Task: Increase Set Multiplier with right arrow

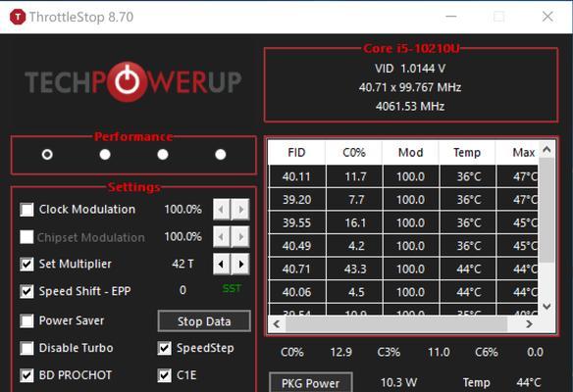Action: (x=240, y=264)
